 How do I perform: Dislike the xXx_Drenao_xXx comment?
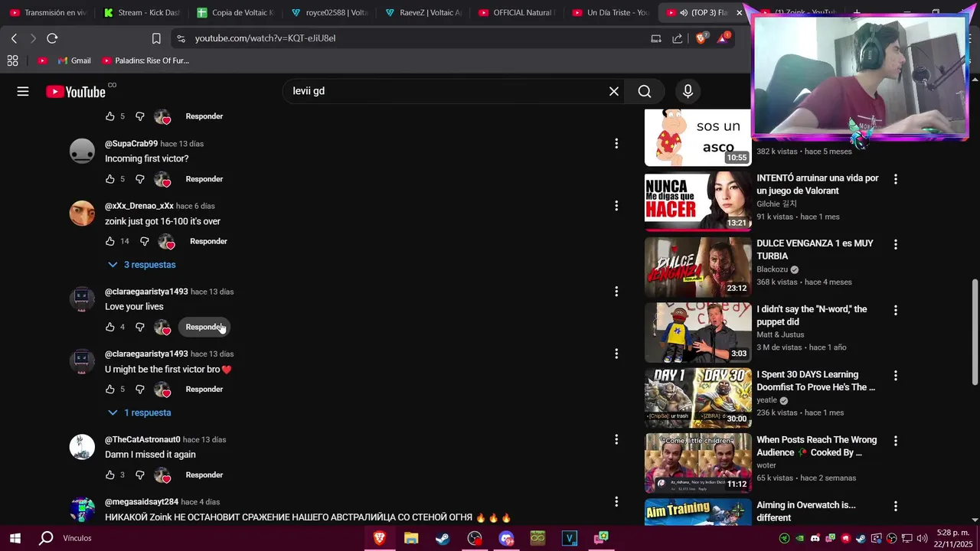coord(144,241)
